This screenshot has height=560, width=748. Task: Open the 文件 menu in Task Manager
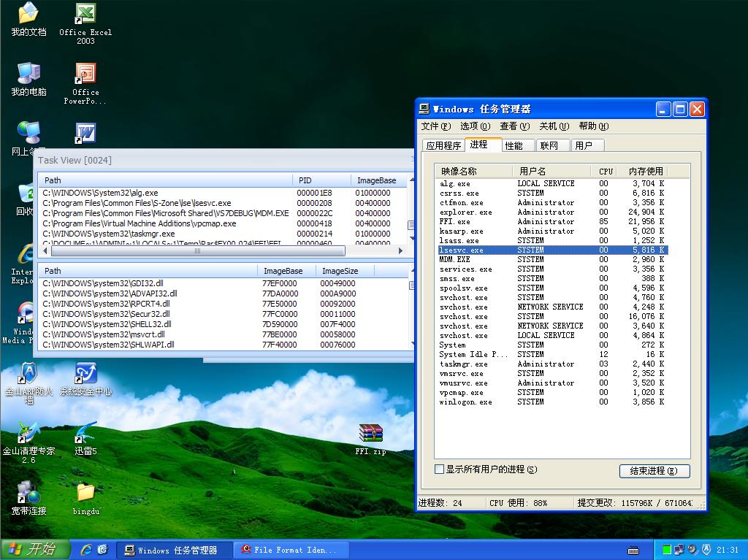[435, 126]
